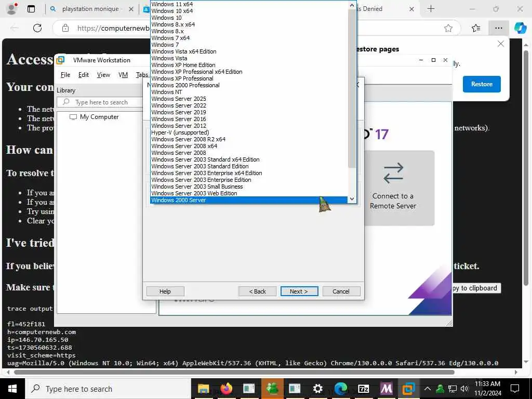The height and width of the screenshot is (399, 532).
Task: Select Windows 8.x x64 entry
Action: coord(249,24)
